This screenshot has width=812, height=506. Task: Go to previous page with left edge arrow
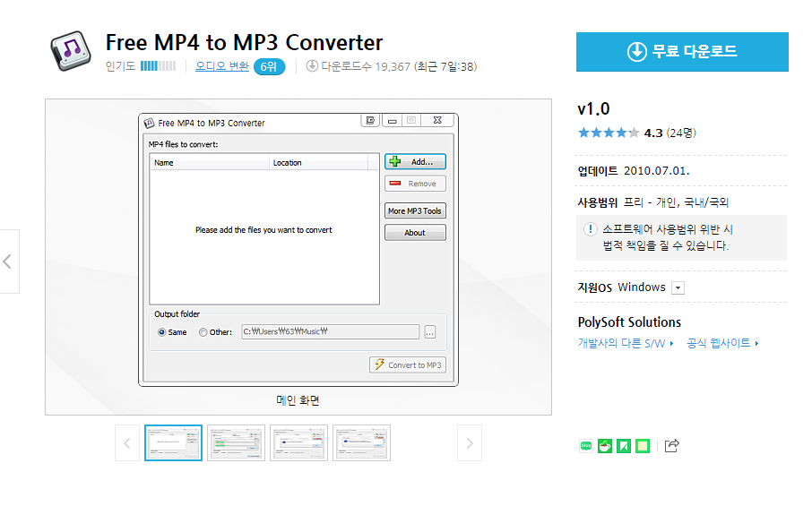click(8, 262)
